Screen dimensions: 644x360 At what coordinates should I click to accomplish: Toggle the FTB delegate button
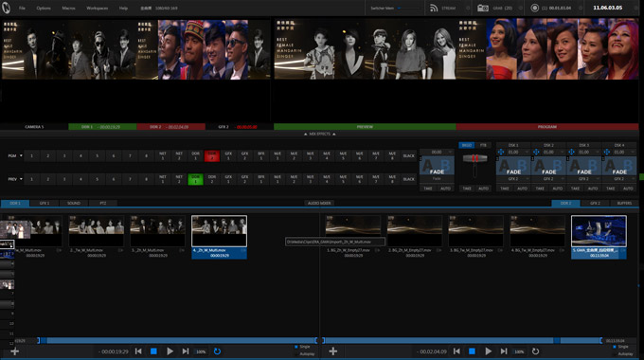tap(483, 145)
